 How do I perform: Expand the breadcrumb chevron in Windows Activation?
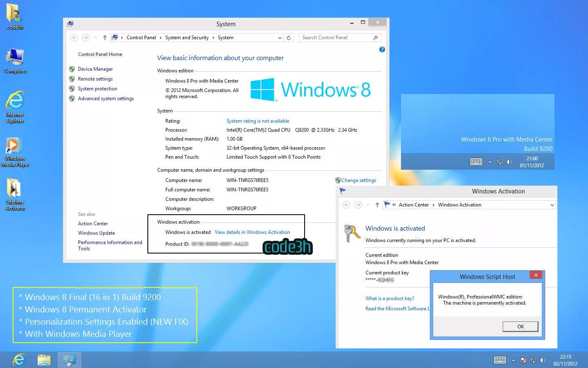[x=394, y=204]
